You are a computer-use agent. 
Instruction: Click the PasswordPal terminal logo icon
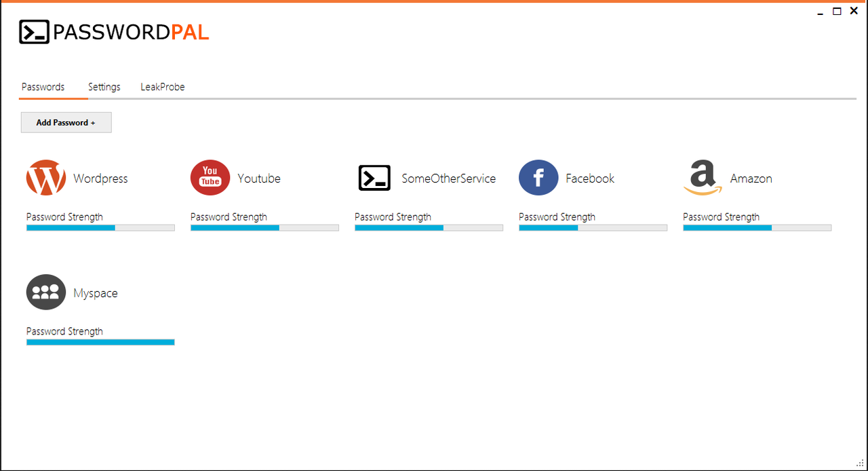[x=34, y=32]
